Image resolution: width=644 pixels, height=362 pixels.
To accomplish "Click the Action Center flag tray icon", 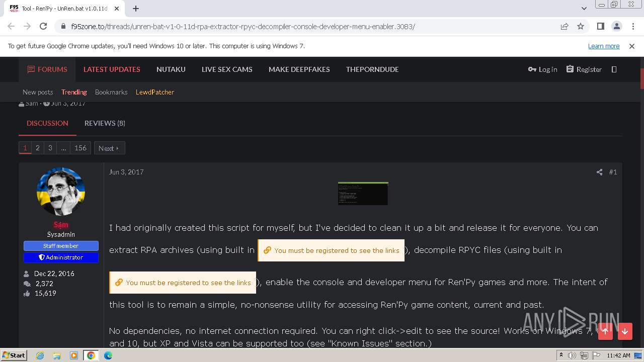I will pyautogui.click(x=596, y=355).
